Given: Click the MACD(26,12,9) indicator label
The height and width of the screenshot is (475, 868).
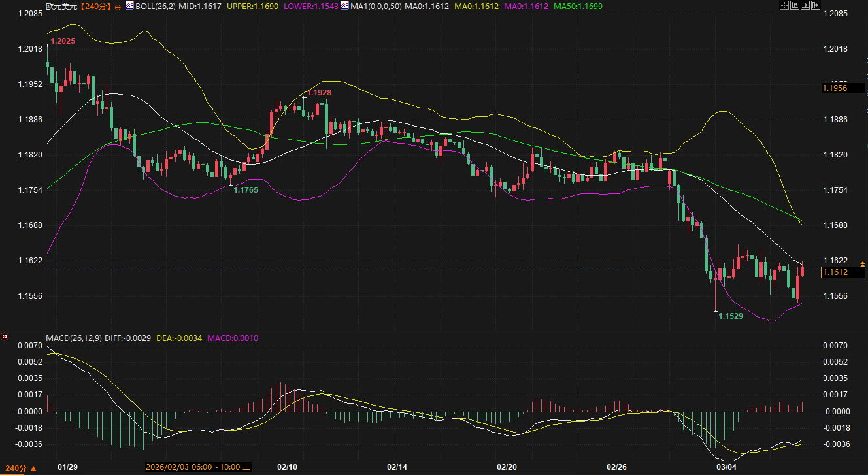Looking at the screenshot, I should [73, 338].
